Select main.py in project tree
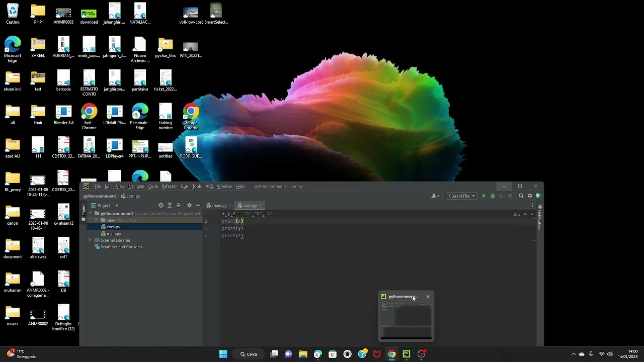Image resolution: width=644 pixels, height=362 pixels. point(114,234)
